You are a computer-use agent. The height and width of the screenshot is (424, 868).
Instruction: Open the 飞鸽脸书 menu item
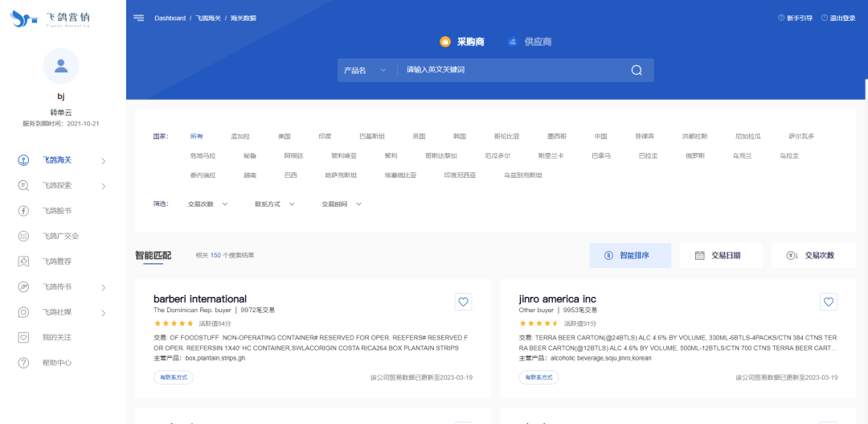[x=57, y=211]
